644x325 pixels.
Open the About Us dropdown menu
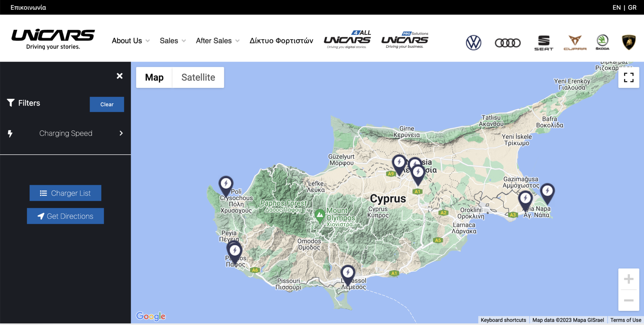pos(130,41)
